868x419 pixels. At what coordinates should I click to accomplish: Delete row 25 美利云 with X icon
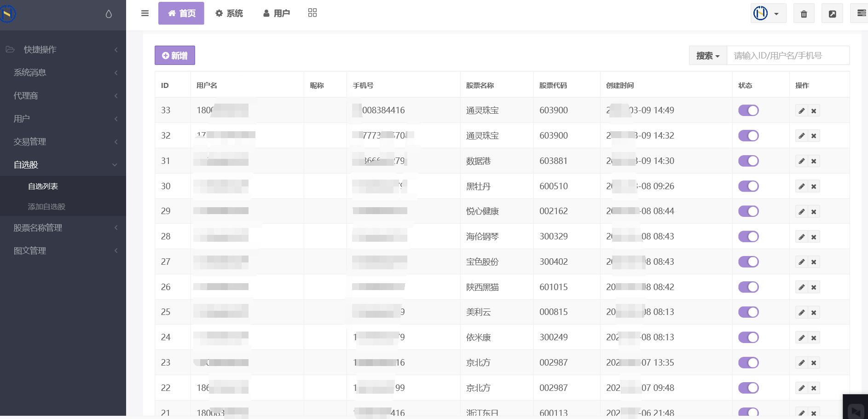click(814, 312)
